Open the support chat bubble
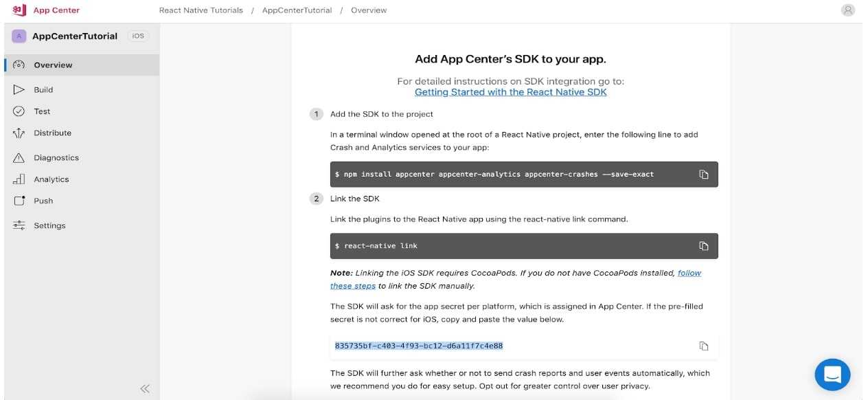The image size is (868, 400). 832,375
